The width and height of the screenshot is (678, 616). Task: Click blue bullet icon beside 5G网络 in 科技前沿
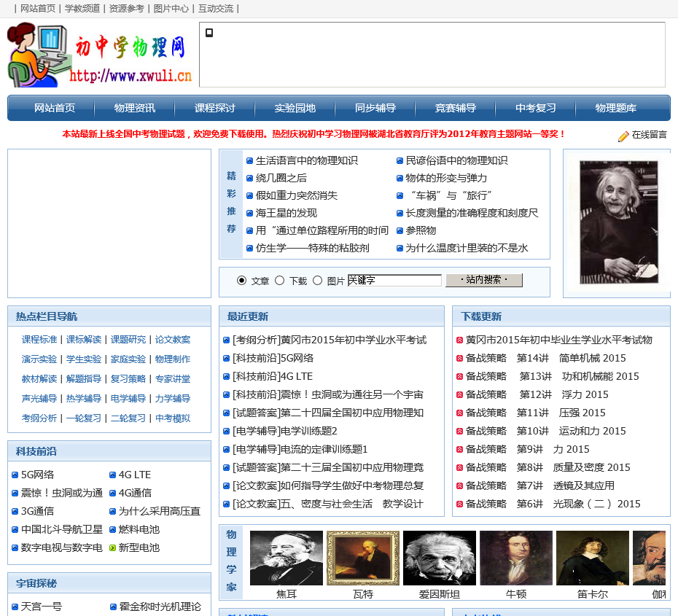pos(15,475)
